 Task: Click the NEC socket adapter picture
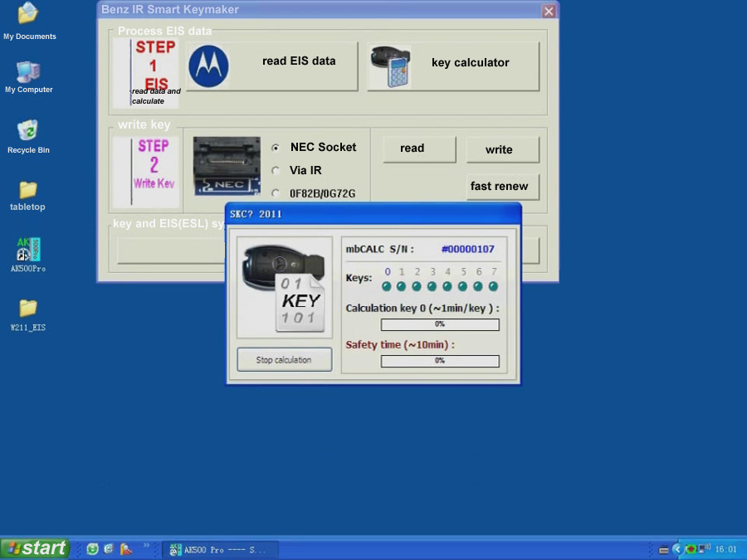(x=227, y=166)
